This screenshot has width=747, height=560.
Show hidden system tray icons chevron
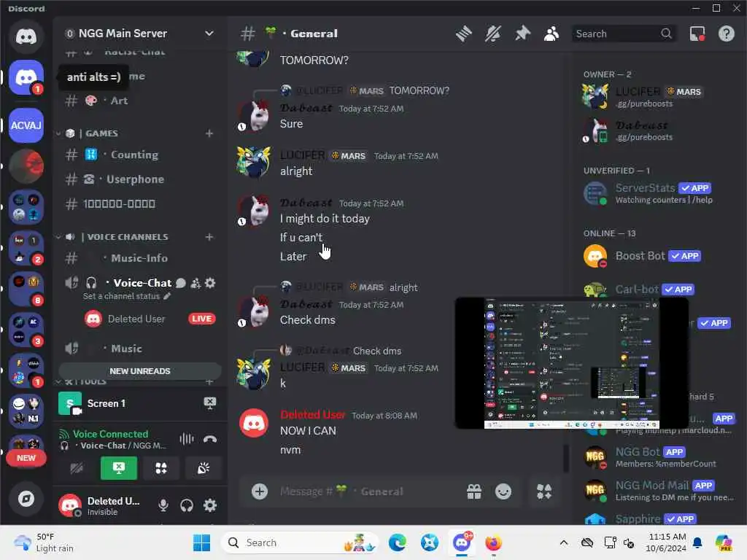(x=564, y=542)
